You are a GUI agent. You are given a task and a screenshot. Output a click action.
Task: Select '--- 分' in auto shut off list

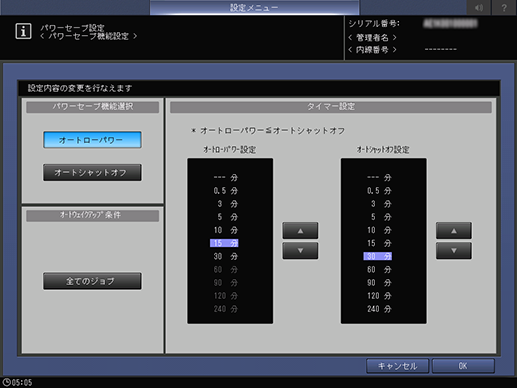click(379, 178)
